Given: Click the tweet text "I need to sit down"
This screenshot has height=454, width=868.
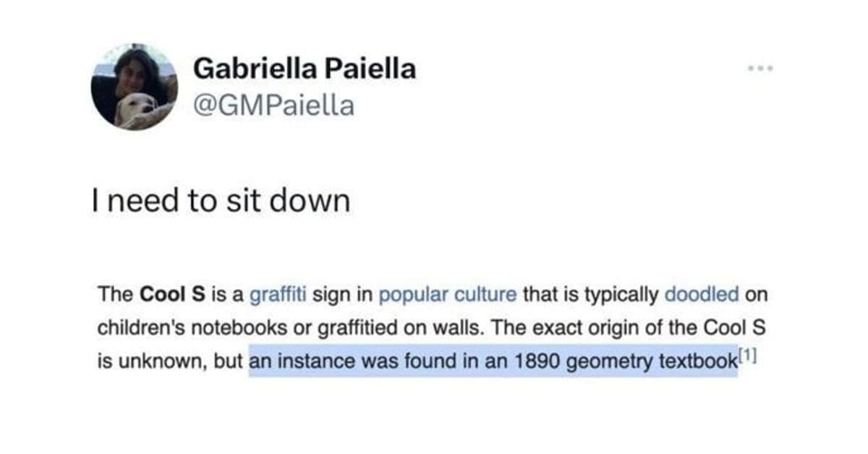Looking at the screenshot, I should (x=222, y=202).
